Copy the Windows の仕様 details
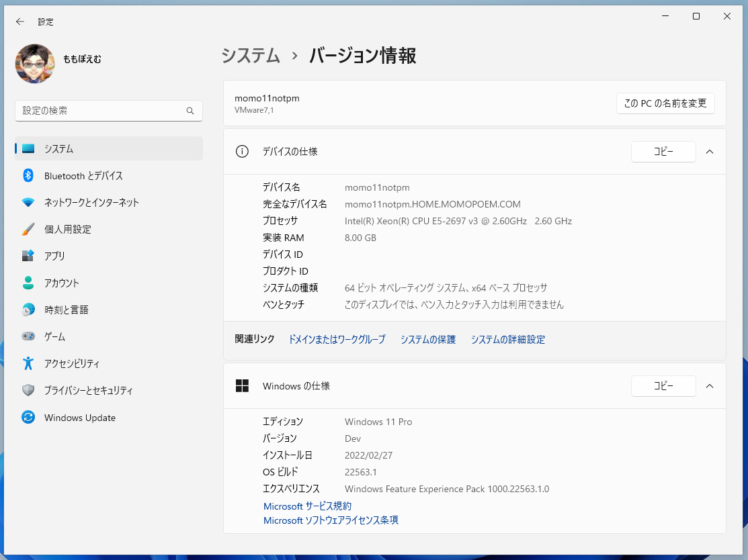This screenshot has width=748, height=560. click(663, 386)
